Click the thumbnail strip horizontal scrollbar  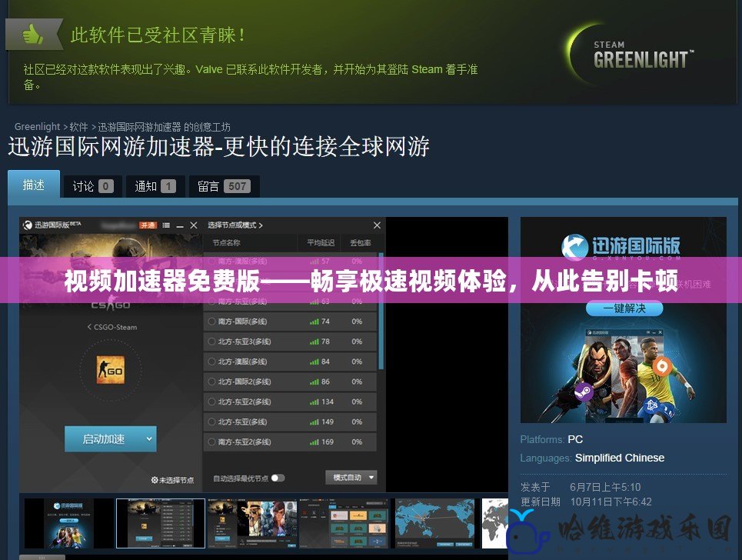[42, 557]
